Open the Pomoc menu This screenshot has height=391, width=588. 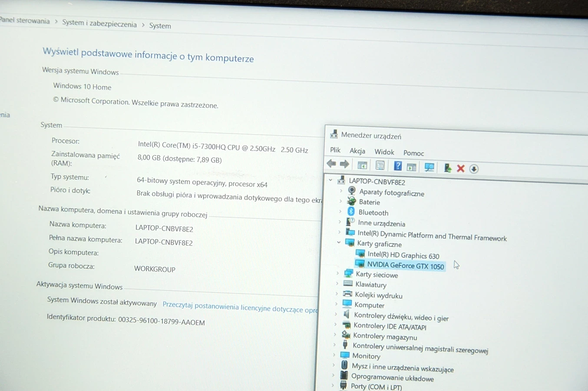[413, 153]
